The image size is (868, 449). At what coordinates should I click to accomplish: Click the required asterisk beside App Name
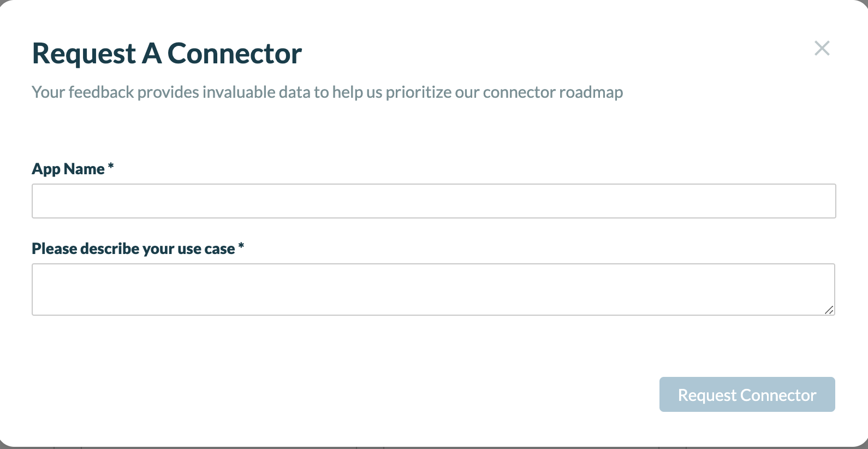pyautogui.click(x=111, y=166)
